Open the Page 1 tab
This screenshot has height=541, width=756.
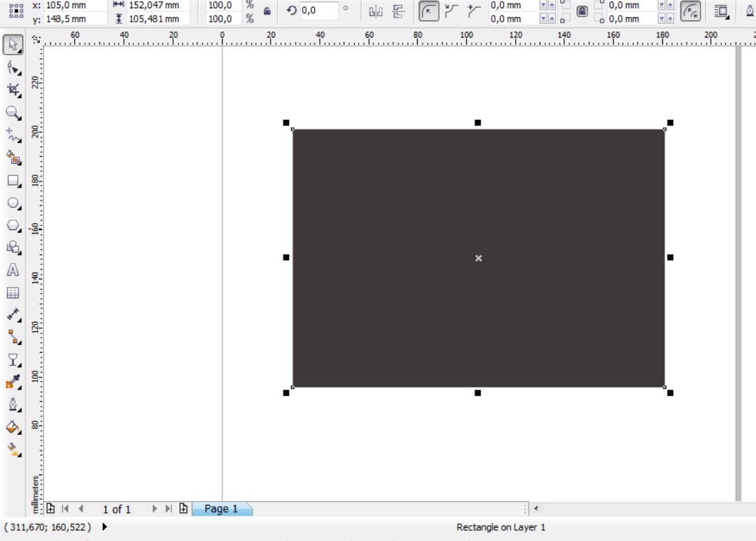click(x=221, y=509)
